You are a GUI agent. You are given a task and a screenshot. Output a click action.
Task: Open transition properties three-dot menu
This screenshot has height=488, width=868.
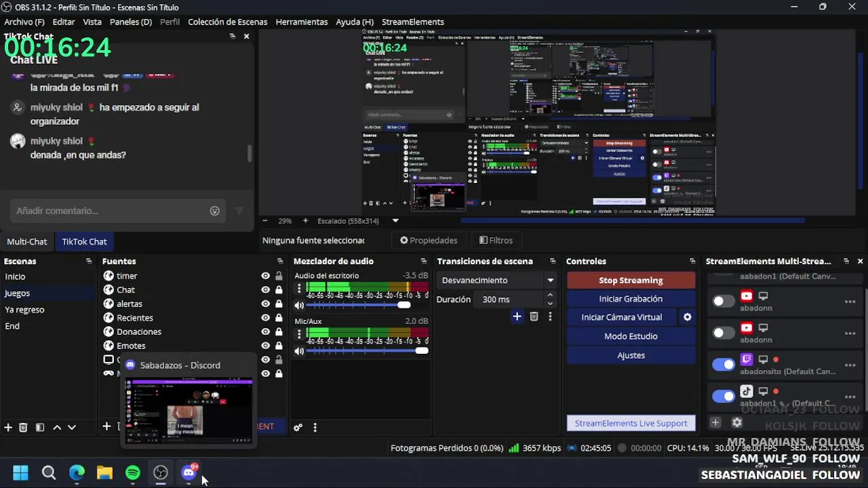pyautogui.click(x=550, y=317)
